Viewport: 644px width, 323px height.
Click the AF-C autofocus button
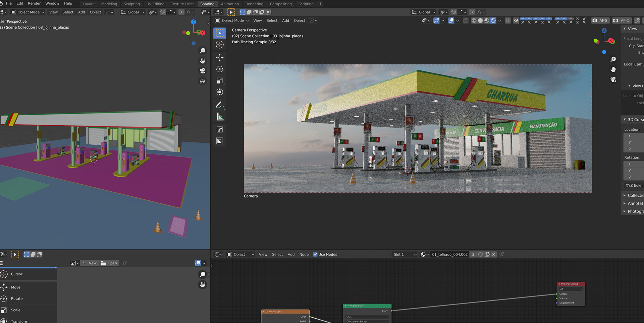(622, 20)
